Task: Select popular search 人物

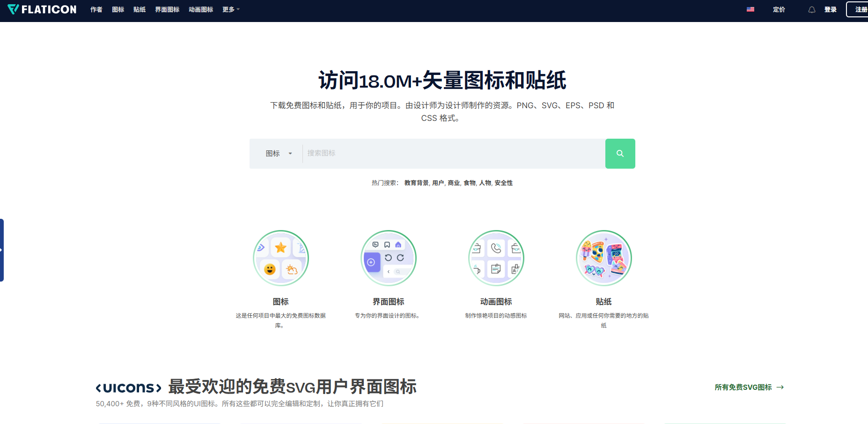Action: click(x=485, y=183)
